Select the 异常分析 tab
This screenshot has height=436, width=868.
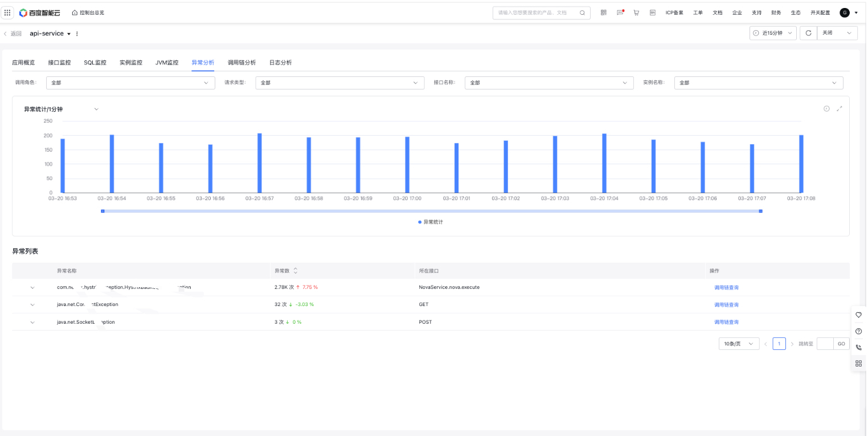(x=203, y=63)
